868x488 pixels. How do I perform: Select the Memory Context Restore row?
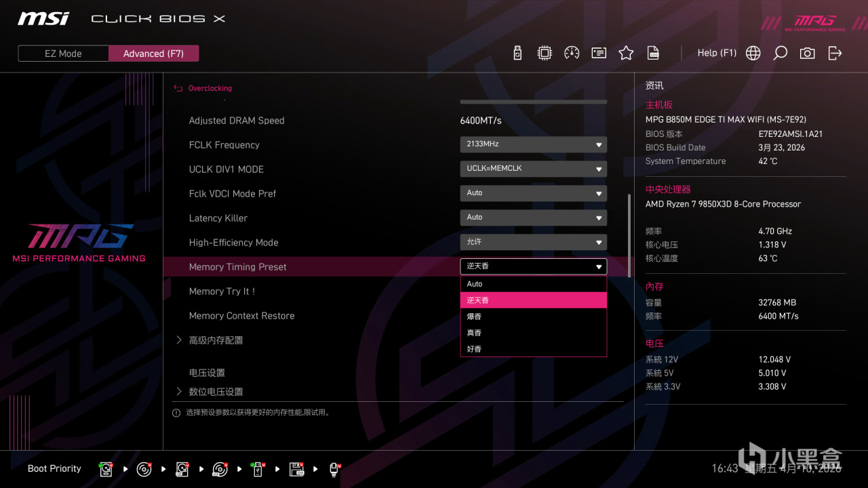(241, 316)
